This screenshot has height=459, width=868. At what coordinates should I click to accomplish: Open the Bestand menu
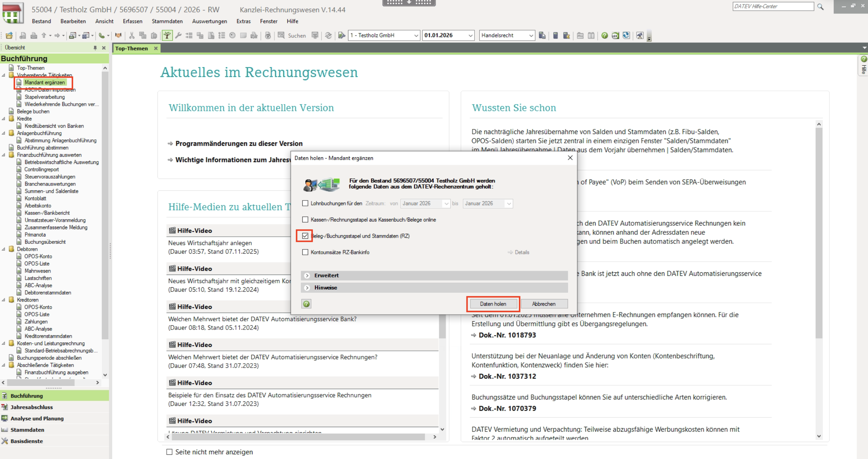tap(41, 21)
